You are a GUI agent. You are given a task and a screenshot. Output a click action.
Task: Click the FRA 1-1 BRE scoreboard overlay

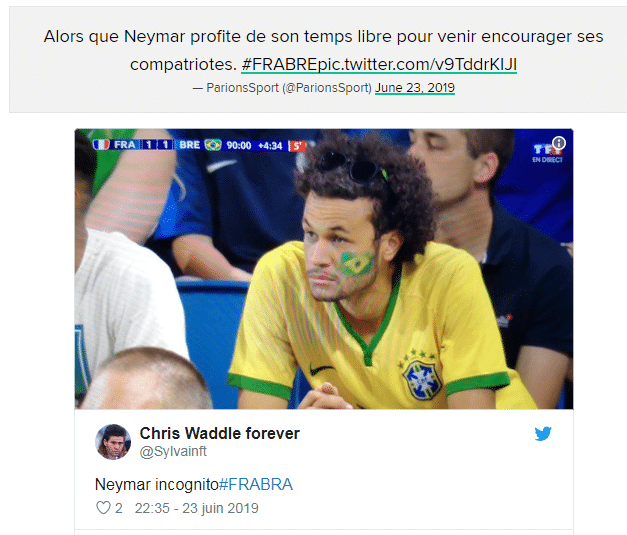(x=158, y=145)
